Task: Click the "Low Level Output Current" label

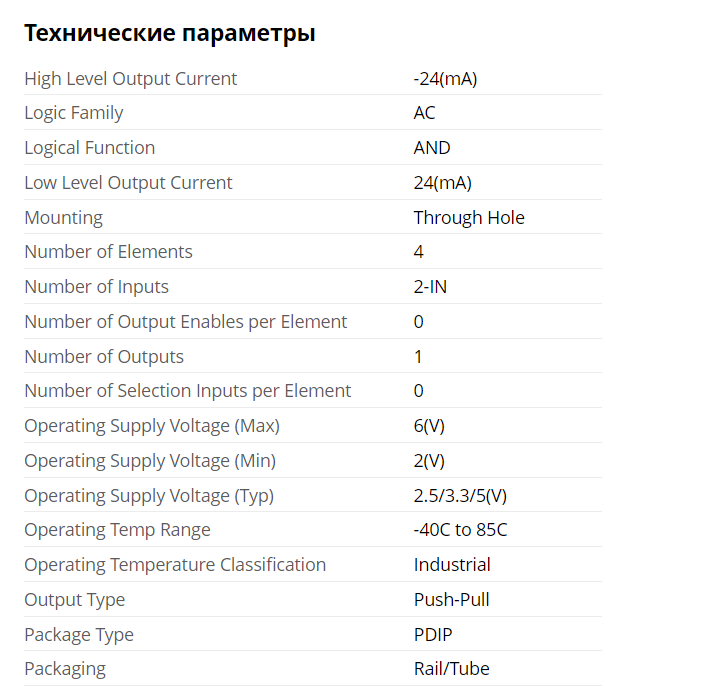Action: [128, 183]
